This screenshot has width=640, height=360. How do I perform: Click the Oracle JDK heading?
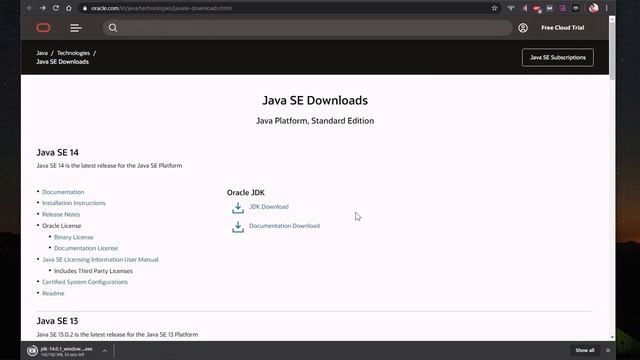246,193
